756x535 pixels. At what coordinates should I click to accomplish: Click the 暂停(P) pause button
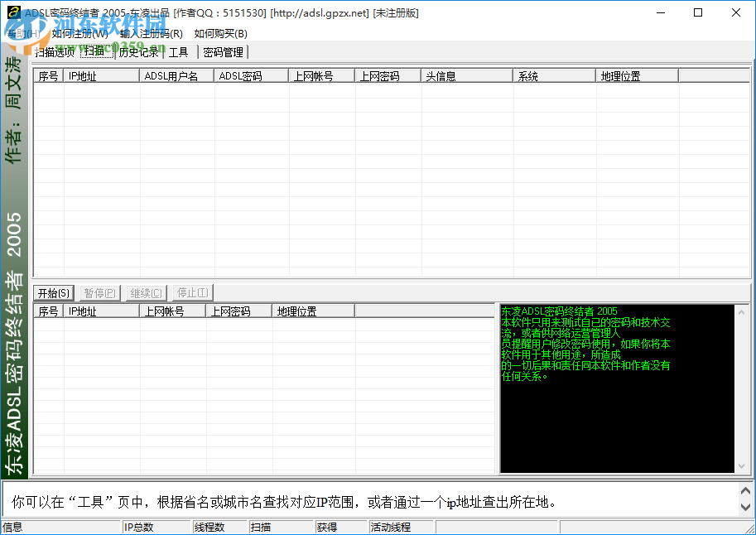[99, 292]
